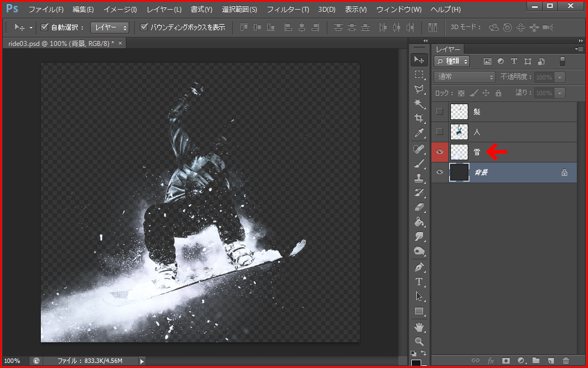Pick the Eyedropper tool
The width and height of the screenshot is (588, 368).
point(419,133)
